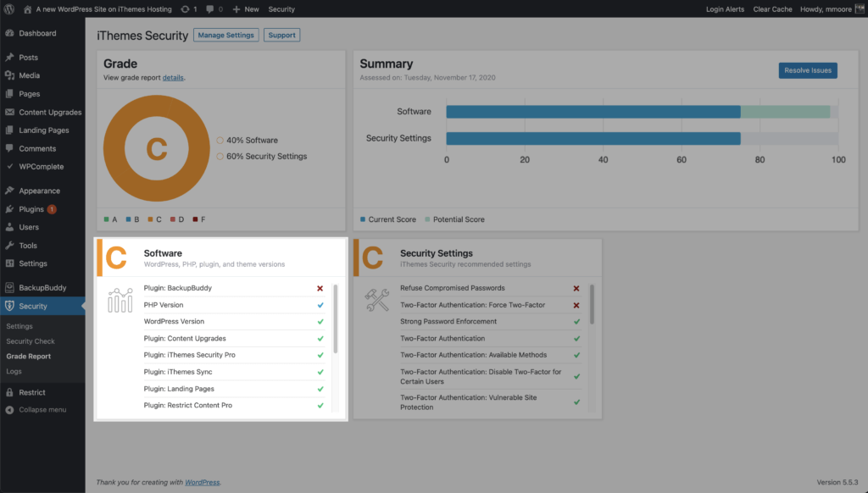This screenshot has width=868, height=493.
Task: Click the 60% Security Settings legend circle
Action: pyautogui.click(x=220, y=157)
